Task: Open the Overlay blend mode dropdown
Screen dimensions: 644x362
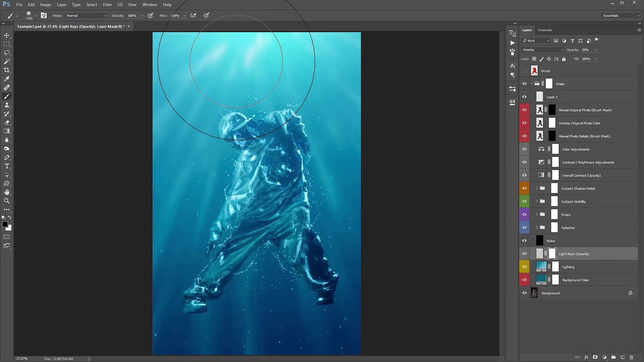Action: pos(543,50)
